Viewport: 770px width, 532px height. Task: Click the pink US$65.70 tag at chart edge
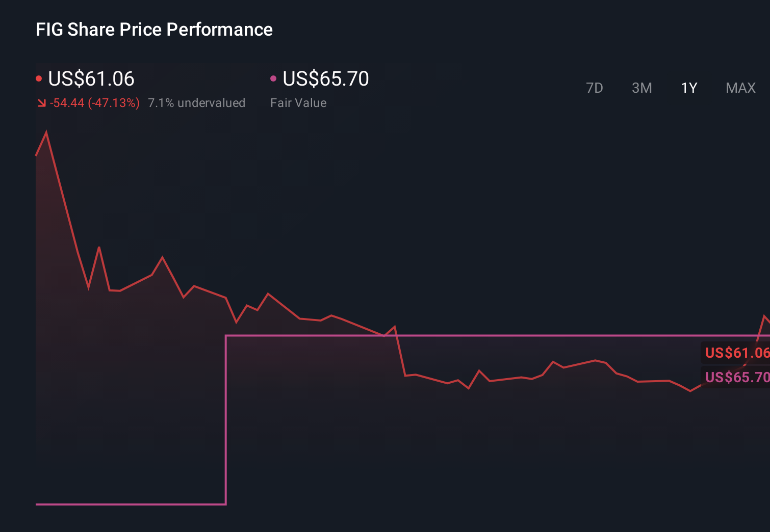tap(736, 377)
